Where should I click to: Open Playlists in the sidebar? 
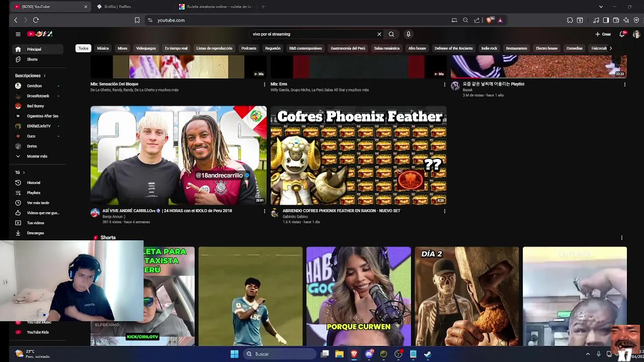(38, 193)
